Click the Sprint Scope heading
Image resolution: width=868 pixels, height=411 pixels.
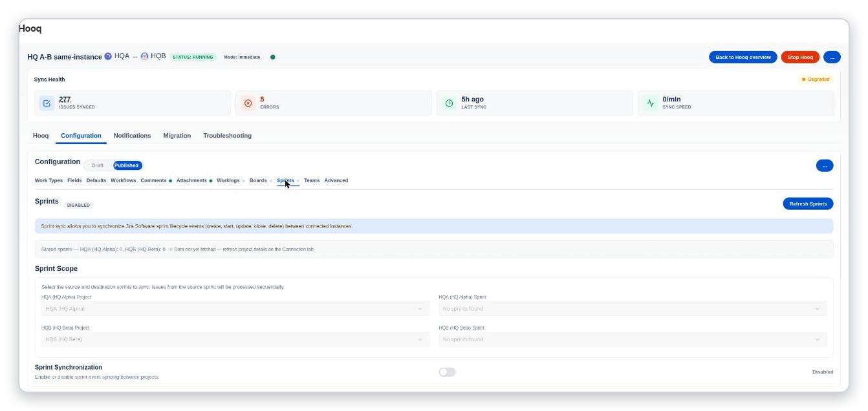click(x=56, y=268)
